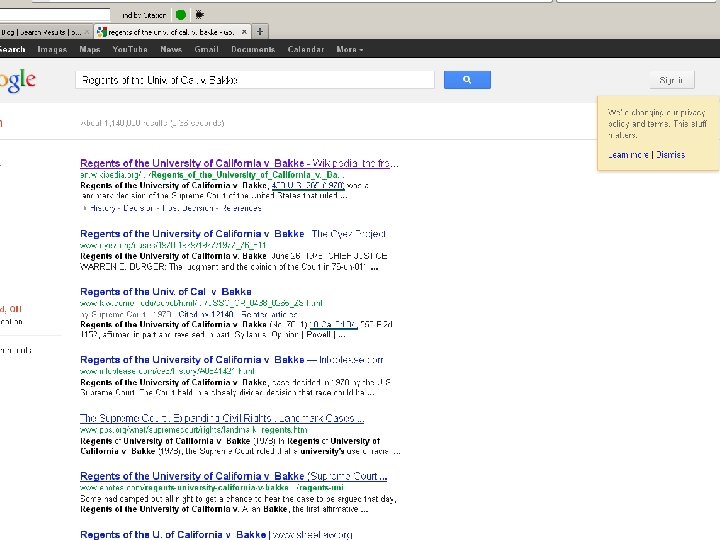The image size is (720, 540).
Task: Click the Sign in button
Action: (672, 80)
